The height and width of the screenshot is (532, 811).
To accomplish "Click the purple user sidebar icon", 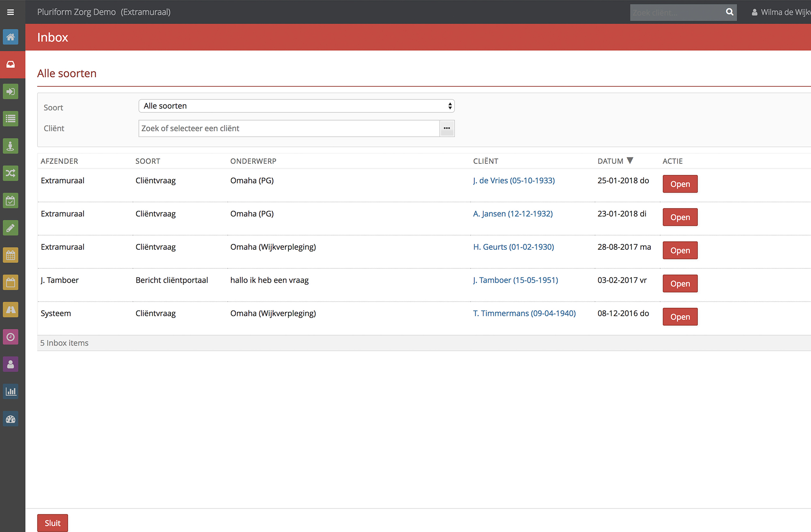I will pos(11,364).
